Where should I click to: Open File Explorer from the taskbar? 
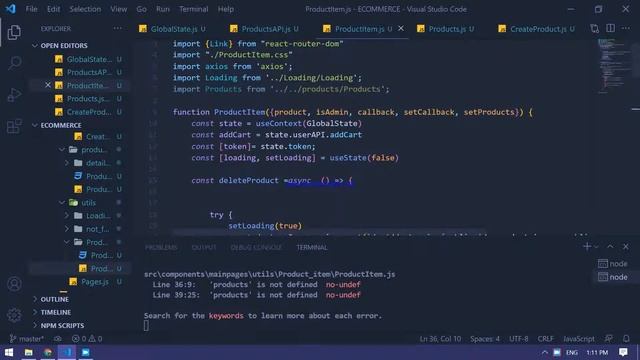click(29, 352)
